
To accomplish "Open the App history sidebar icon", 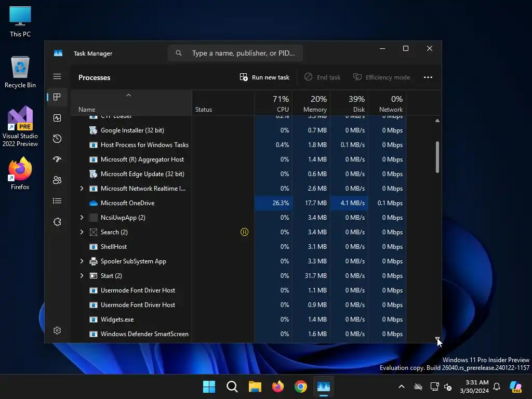I will [57, 138].
